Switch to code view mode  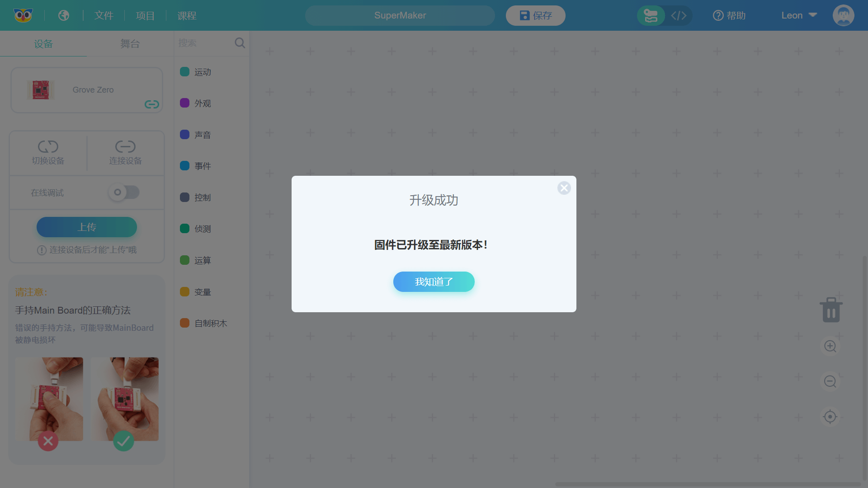(x=679, y=16)
